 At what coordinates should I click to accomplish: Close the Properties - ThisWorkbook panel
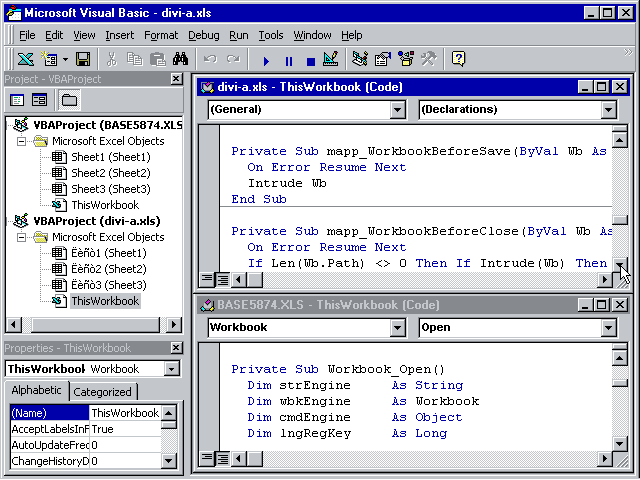coord(176,348)
